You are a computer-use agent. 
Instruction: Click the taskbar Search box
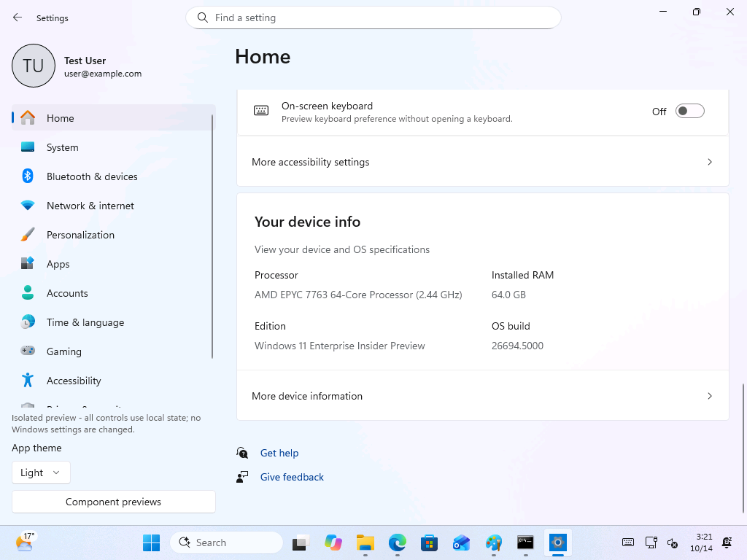[226, 542]
